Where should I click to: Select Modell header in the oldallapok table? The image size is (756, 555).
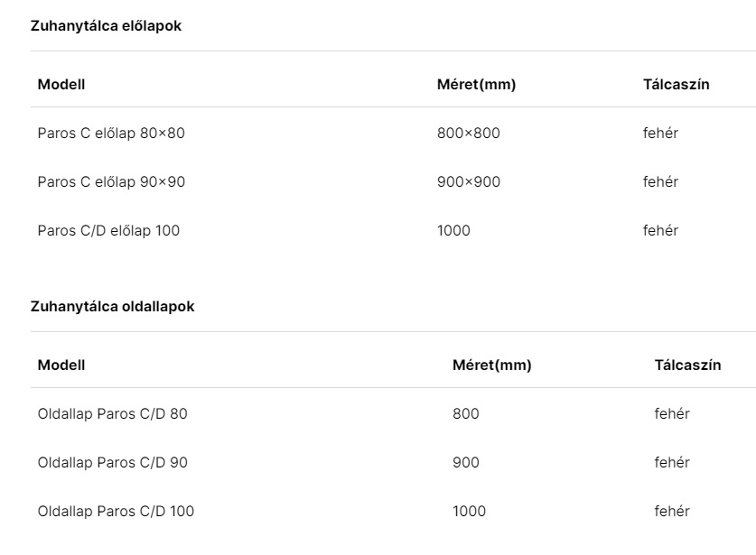coord(61,365)
